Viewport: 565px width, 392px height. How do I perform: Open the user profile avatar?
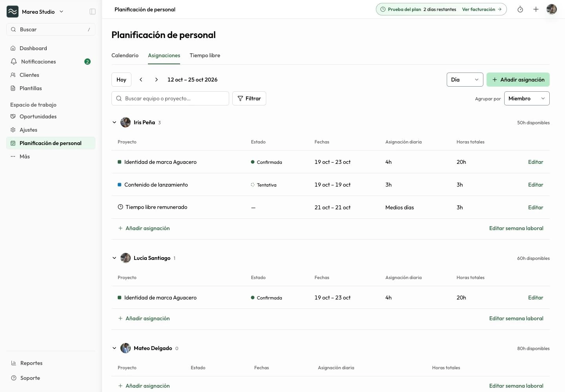[x=552, y=9]
